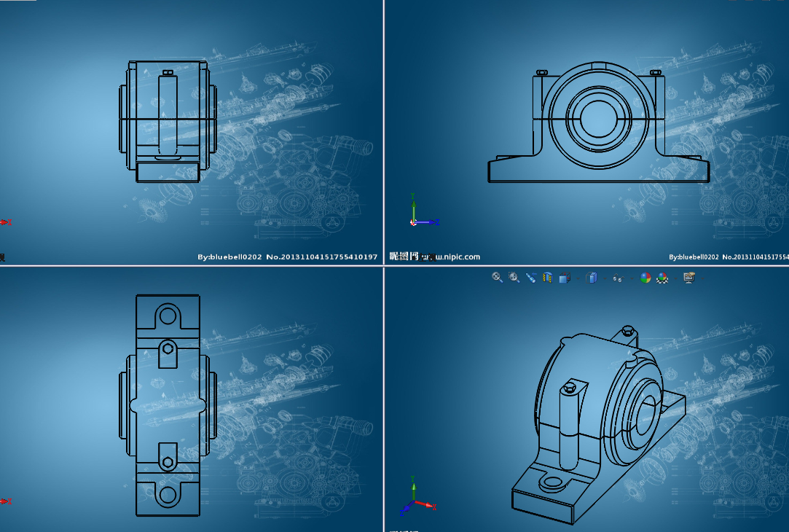Open Edit Appearance color sphere icon
The width and height of the screenshot is (789, 532).
click(645, 278)
